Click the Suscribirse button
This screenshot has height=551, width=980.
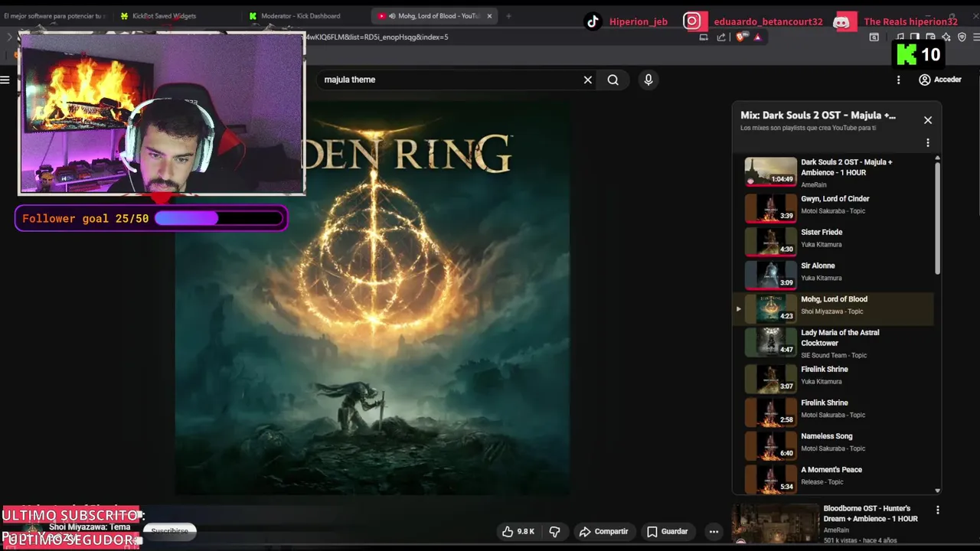[x=169, y=531]
